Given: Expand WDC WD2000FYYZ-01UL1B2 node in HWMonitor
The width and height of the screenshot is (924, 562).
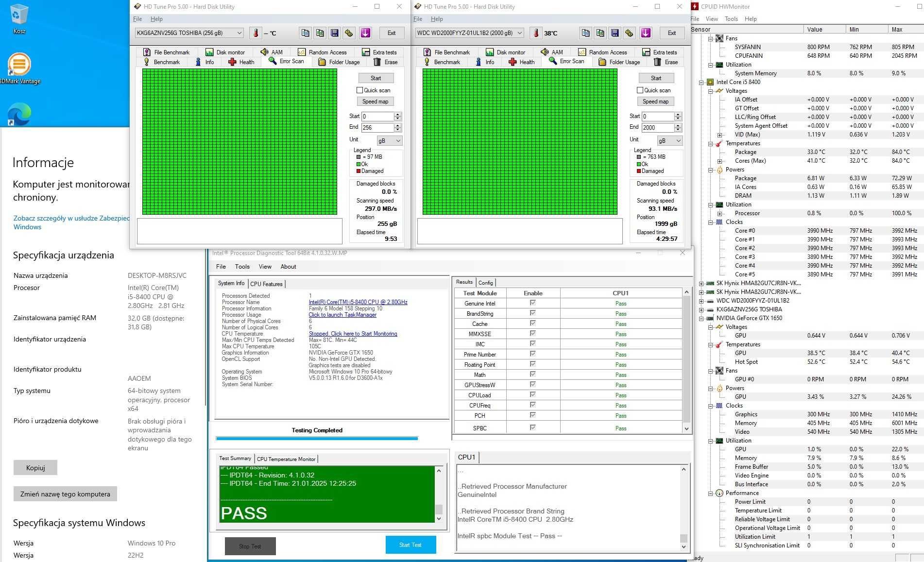Looking at the screenshot, I should pos(702,301).
